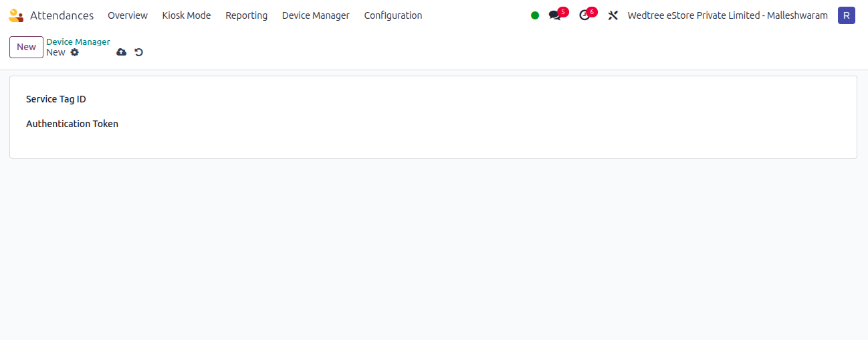This screenshot has width=868, height=340.
Task: Switch company Wedtree eStore Private Limited - Malleshwaram
Action: click(728, 15)
